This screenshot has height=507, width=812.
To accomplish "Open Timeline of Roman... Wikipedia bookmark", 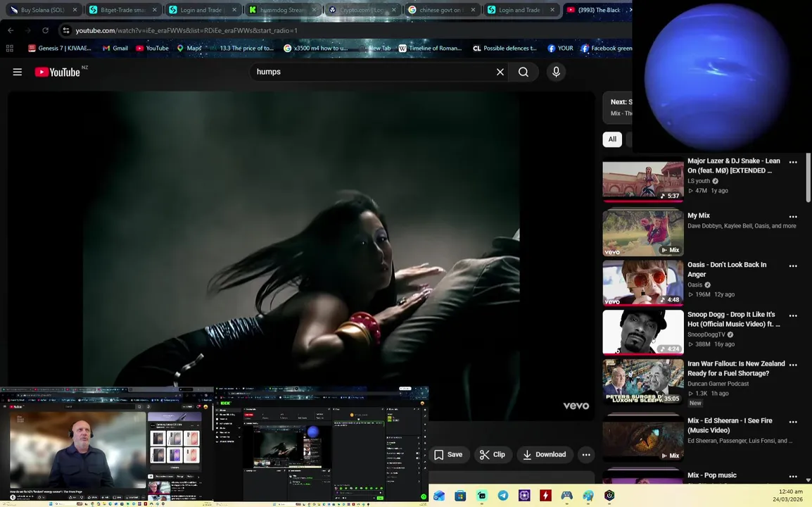I will (430, 48).
